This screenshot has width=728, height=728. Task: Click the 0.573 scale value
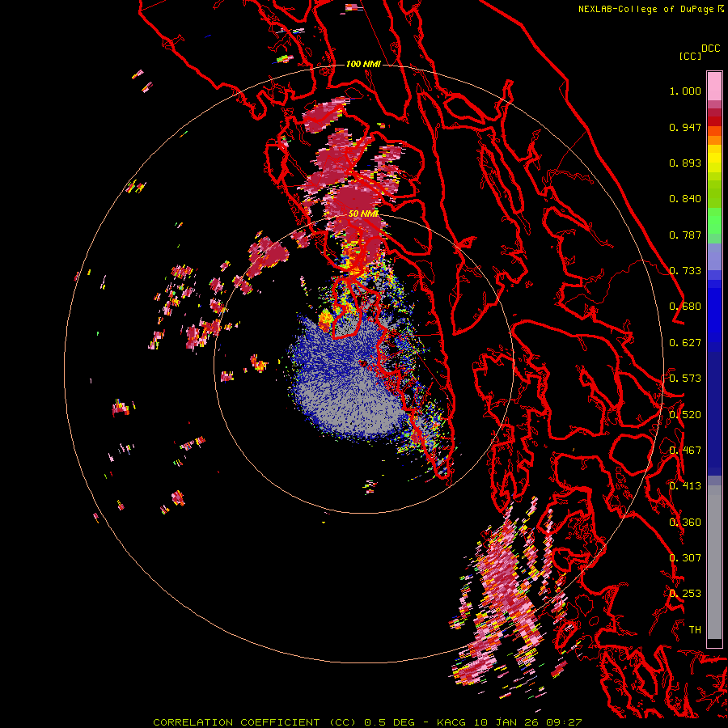click(685, 379)
